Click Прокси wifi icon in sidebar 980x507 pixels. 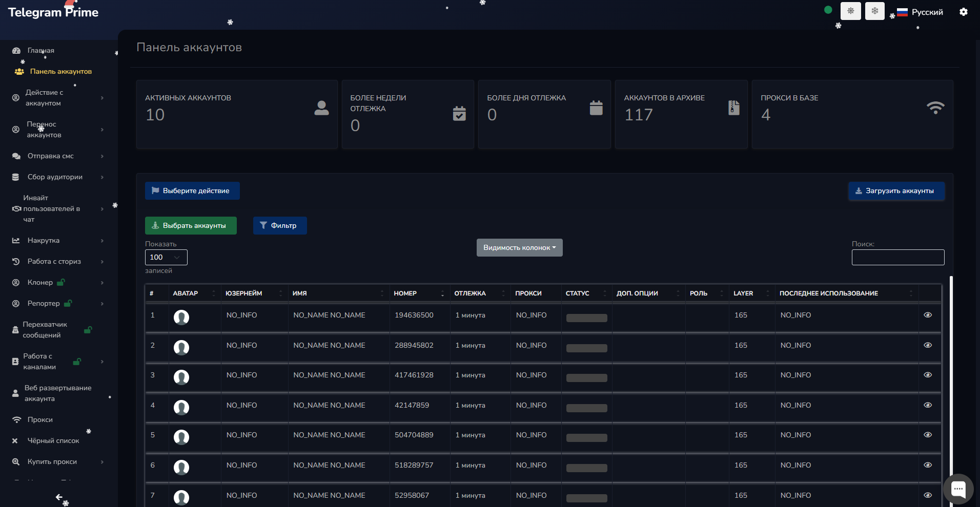pos(17,419)
